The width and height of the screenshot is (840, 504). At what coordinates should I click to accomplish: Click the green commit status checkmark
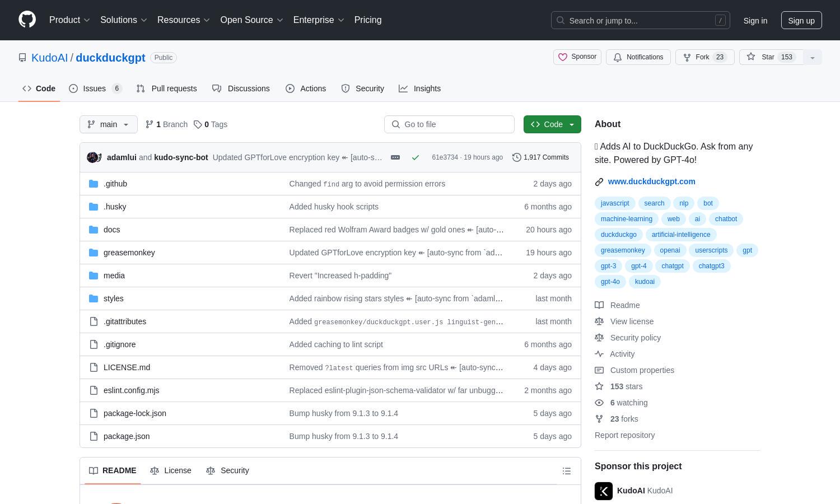click(x=416, y=157)
